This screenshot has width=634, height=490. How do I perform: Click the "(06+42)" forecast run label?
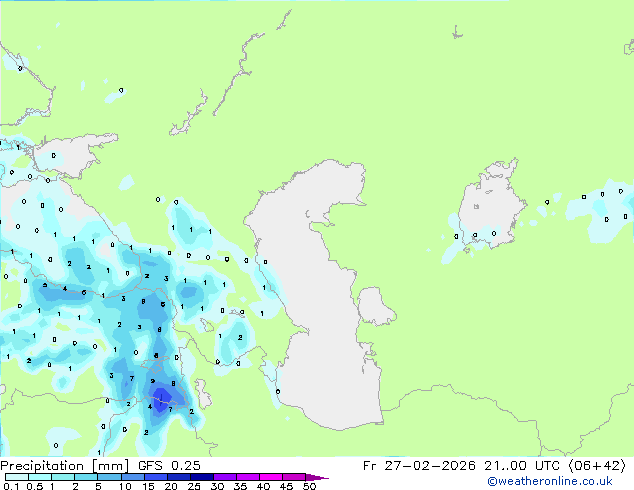(597, 466)
